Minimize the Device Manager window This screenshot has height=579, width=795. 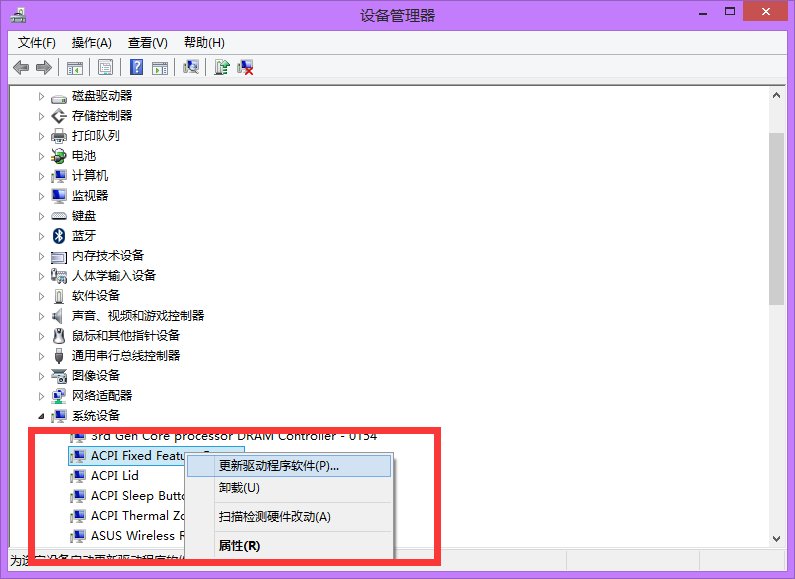[x=703, y=12]
